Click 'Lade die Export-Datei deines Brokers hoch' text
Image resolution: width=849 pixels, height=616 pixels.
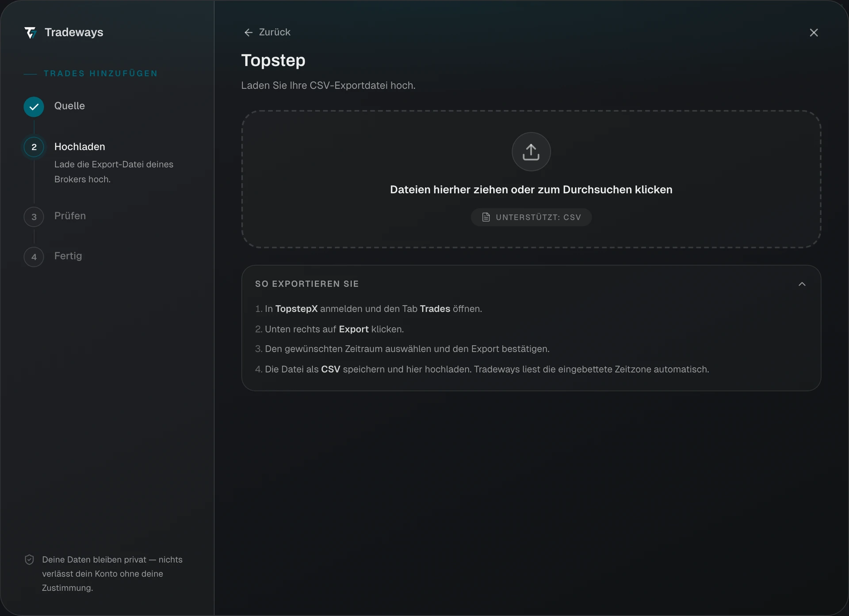(x=114, y=172)
